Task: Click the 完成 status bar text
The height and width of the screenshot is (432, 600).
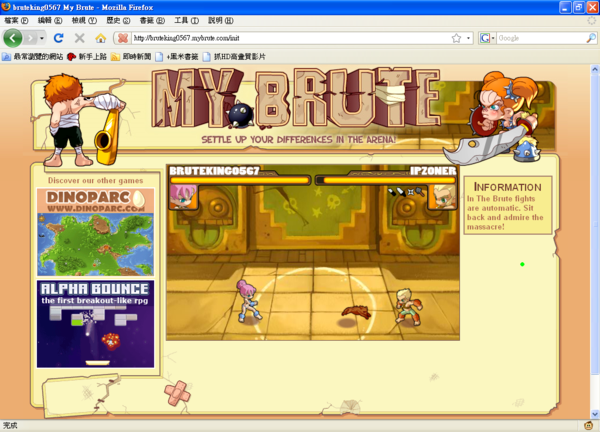Action: coord(10,425)
